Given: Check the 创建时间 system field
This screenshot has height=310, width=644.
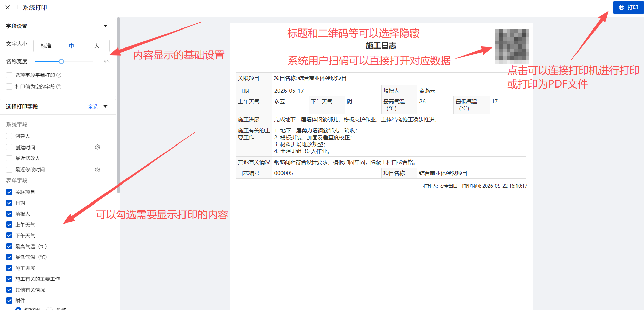Looking at the screenshot, I should point(9,147).
